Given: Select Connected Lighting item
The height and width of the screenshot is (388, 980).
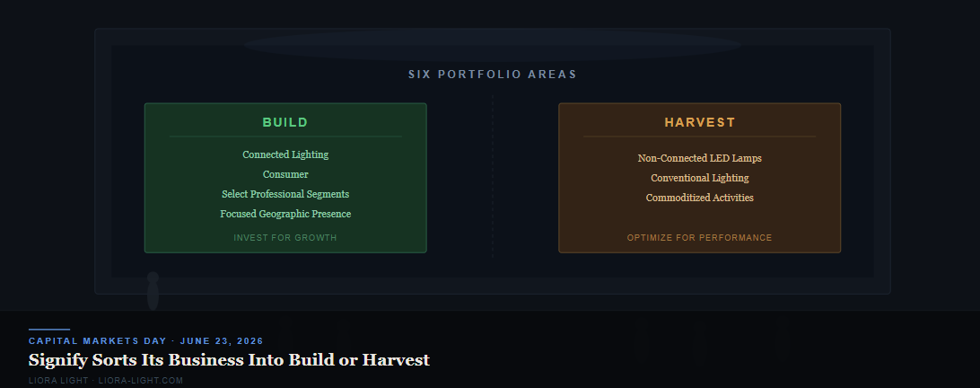Looking at the screenshot, I should [285, 154].
